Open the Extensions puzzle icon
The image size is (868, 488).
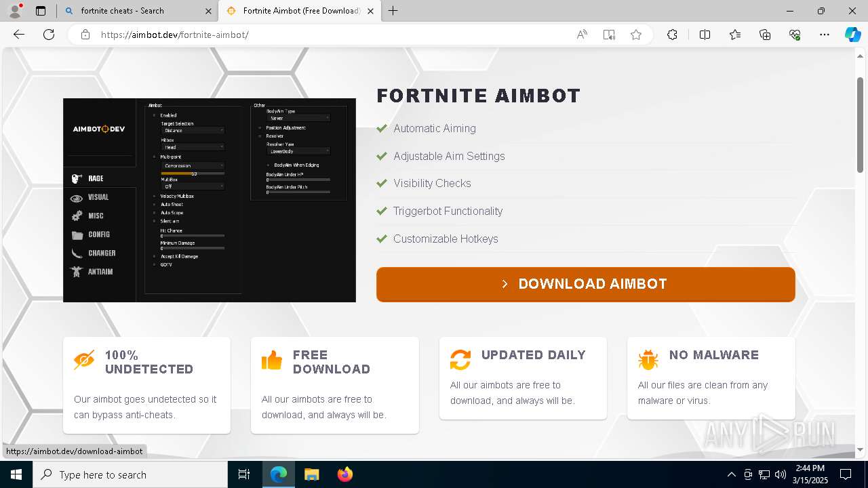point(672,35)
